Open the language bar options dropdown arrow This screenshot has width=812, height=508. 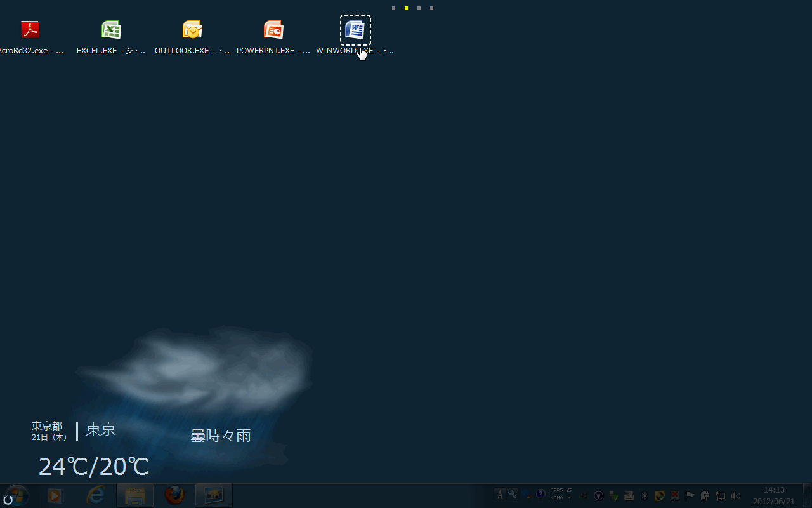[x=569, y=497]
